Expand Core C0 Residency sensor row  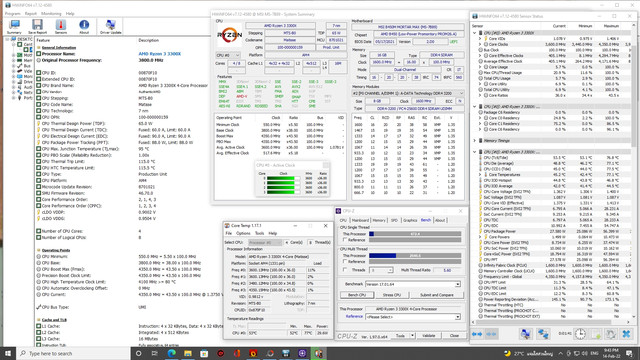point(481,118)
